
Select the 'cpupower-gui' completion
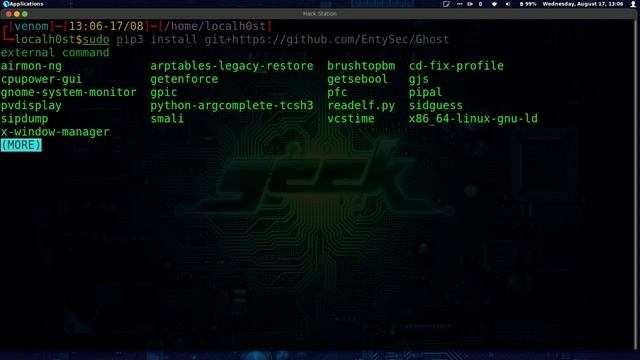coord(41,79)
